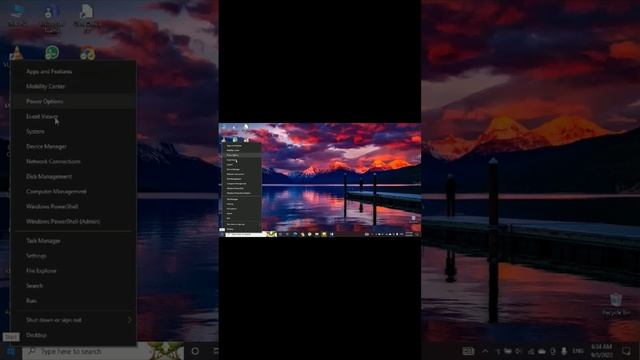This screenshot has width=640, height=360.
Task: Launch Disk Management from the menu
Action: pyautogui.click(x=73, y=176)
